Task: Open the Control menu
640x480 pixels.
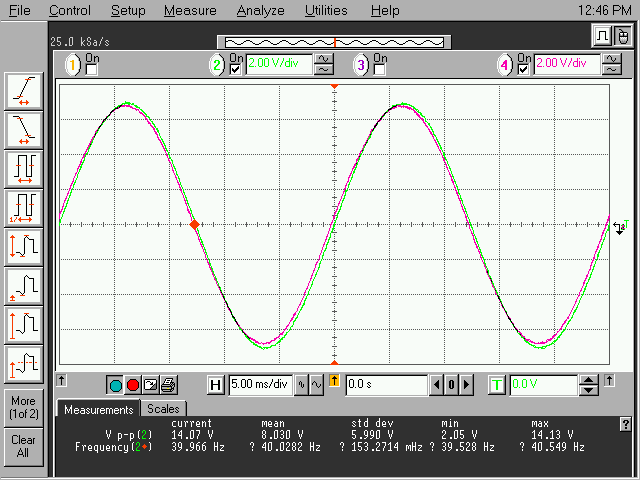Action: [x=70, y=10]
